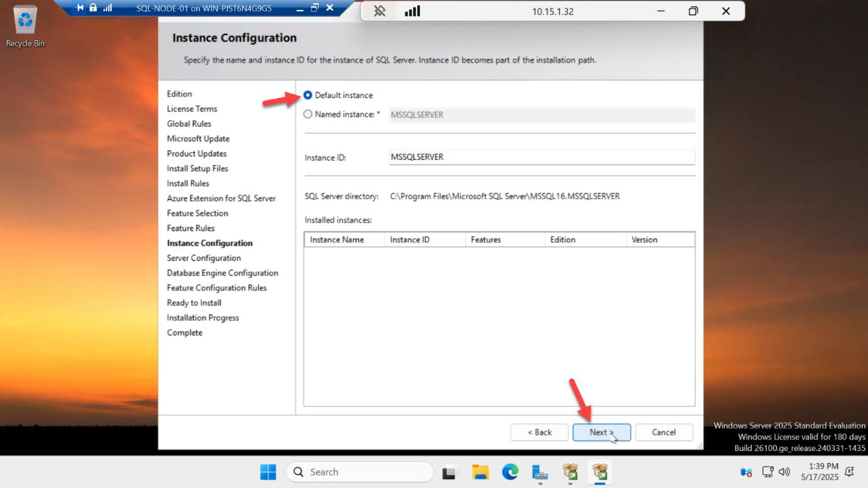The width and height of the screenshot is (868, 488).
Task: Minimize the 10.15.1.32 remote session
Action: [x=661, y=11]
